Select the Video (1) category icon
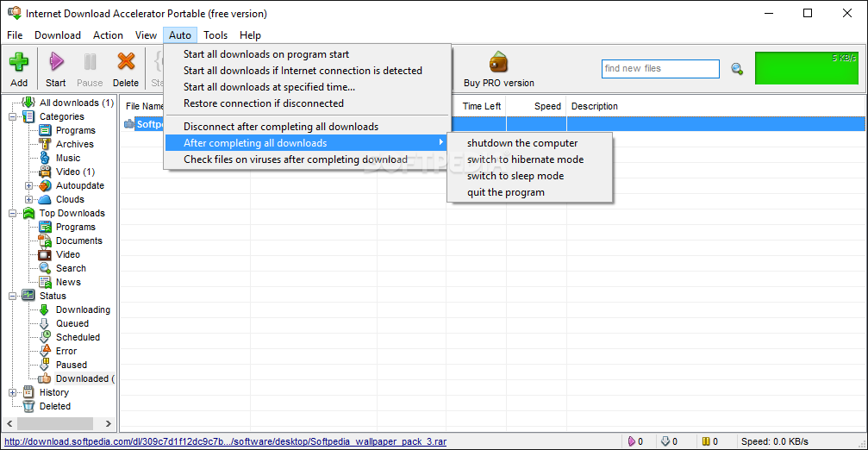868x450 pixels. [45, 172]
